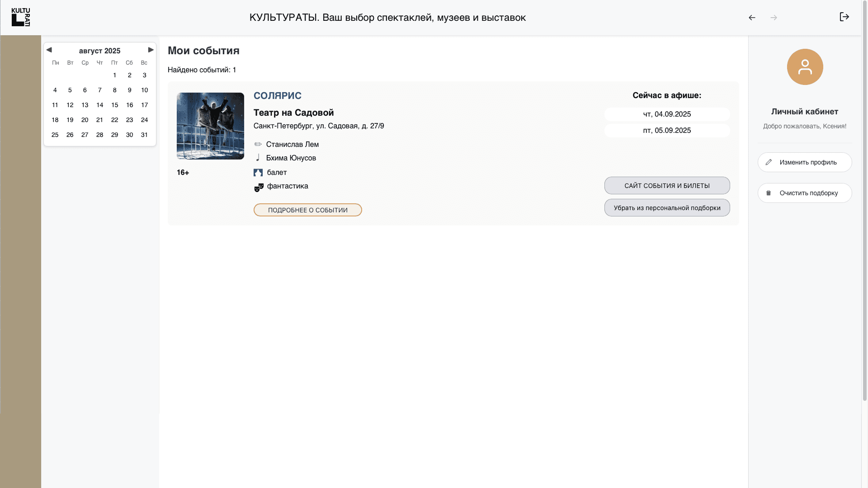Select August 31 in the calendar
This screenshot has width=868, height=488.
coord(144,135)
